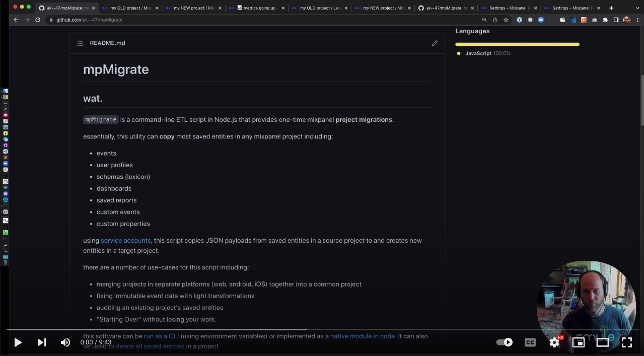Click the README.md file title
This screenshot has width=644, height=356.
[x=107, y=43]
